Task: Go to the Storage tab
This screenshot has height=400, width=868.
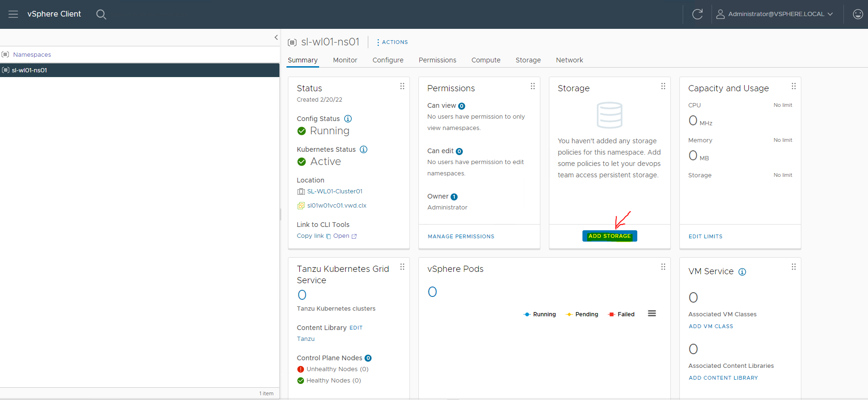Action: (x=528, y=60)
